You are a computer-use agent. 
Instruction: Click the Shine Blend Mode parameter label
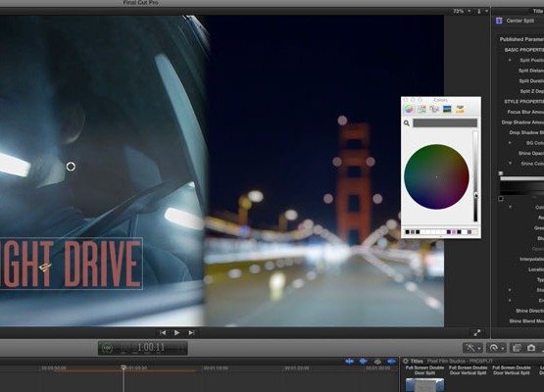526,321
